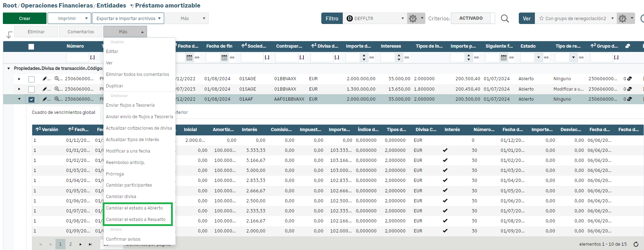Screen dimensions: 644x250
Task: Click the magnifying glass search icon beside Criterios
Action: tap(504, 18)
